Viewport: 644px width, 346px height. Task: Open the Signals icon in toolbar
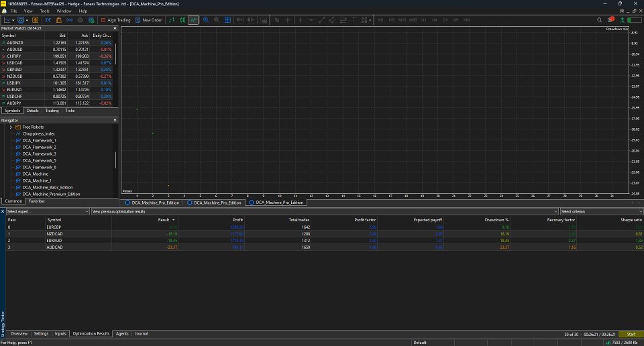point(69,19)
